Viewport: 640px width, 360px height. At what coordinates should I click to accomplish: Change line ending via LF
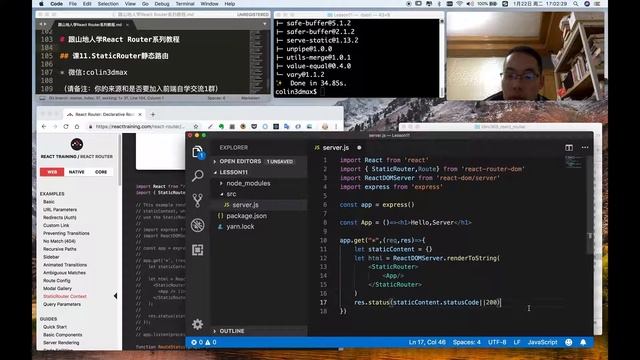coord(517,342)
